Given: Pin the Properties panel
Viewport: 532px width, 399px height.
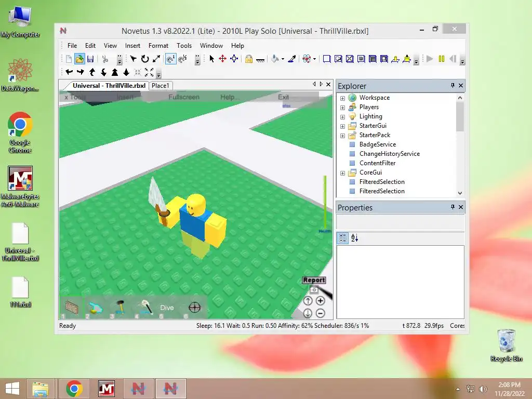Looking at the screenshot, I should click(453, 207).
